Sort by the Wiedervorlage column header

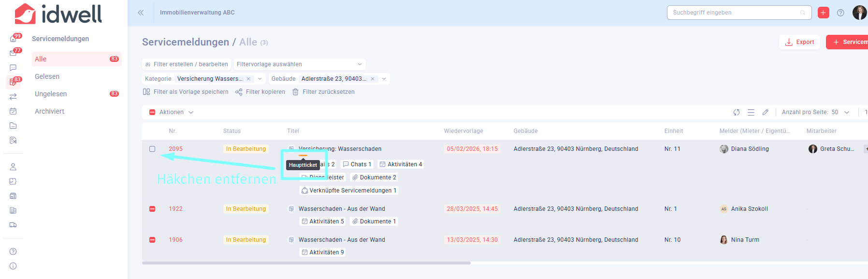(x=463, y=131)
